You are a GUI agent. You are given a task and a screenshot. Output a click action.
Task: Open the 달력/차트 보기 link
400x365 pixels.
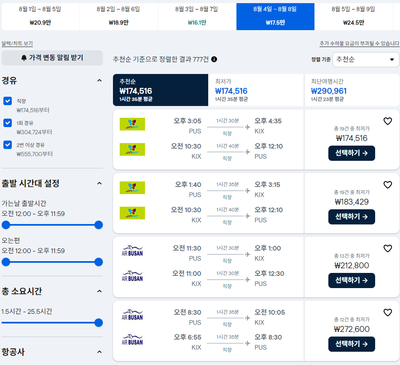tap(17, 43)
